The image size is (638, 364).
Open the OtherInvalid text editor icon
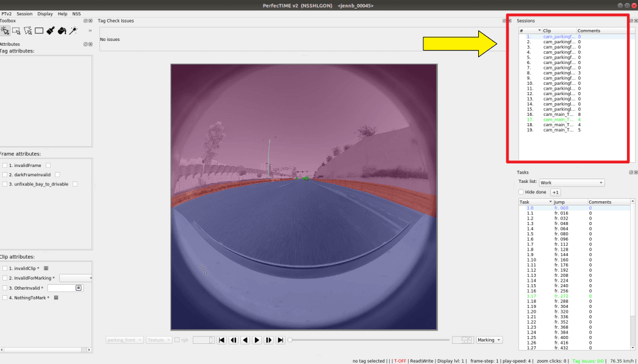pyautogui.click(x=79, y=288)
